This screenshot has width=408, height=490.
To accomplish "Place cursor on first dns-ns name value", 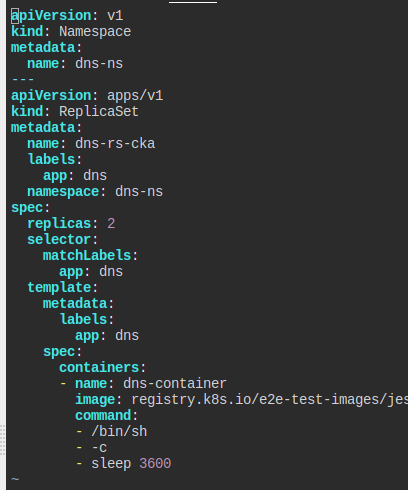I will click(99, 64).
